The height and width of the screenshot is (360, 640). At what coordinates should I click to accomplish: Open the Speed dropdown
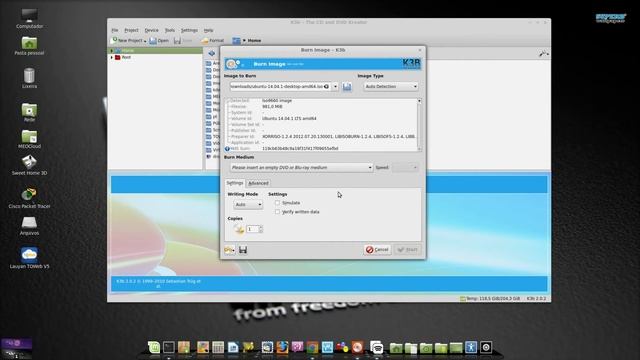coord(405,167)
